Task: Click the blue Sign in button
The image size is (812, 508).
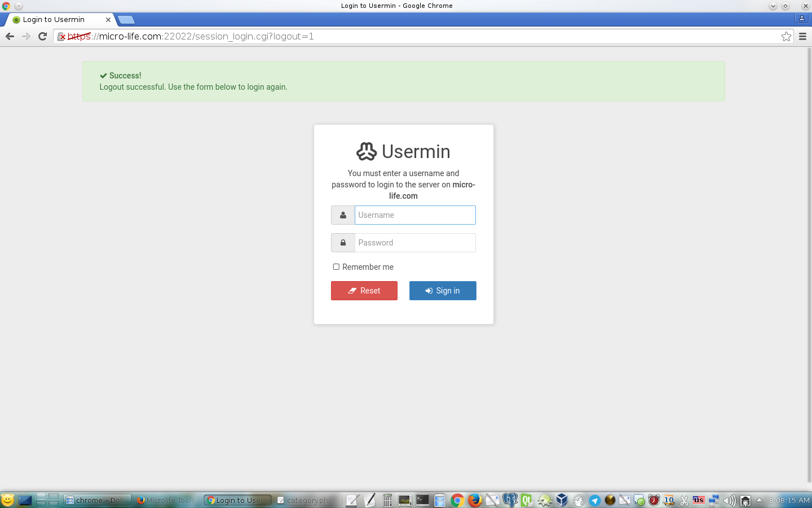Action: coord(443,291)
